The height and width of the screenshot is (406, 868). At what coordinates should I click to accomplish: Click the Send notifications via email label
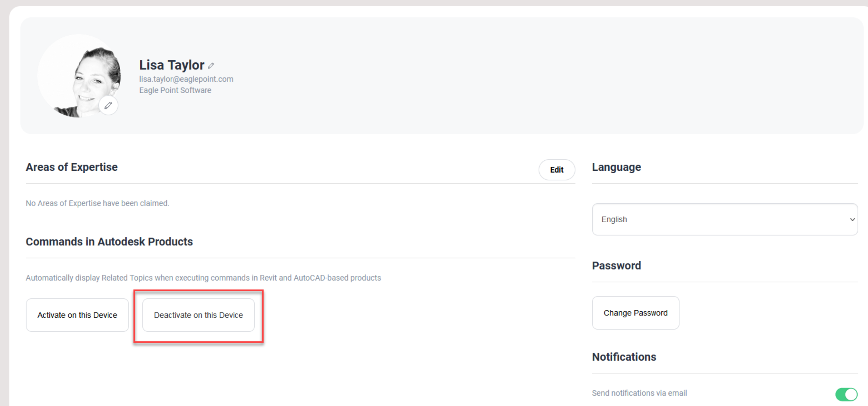639,393
